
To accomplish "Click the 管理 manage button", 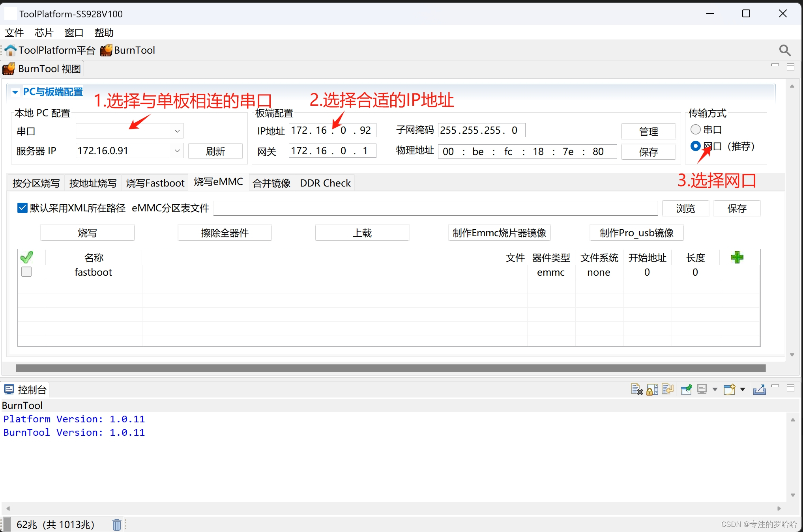I will [x=648, y=131].
